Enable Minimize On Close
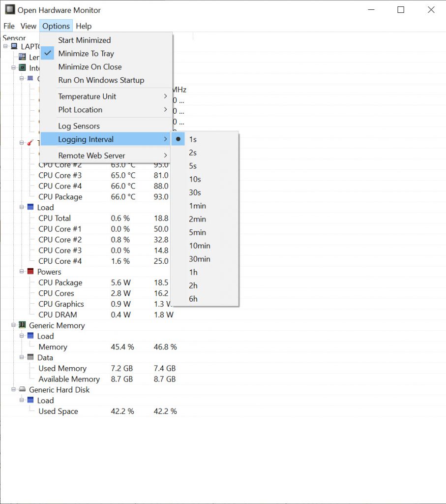 click(106, 67)
